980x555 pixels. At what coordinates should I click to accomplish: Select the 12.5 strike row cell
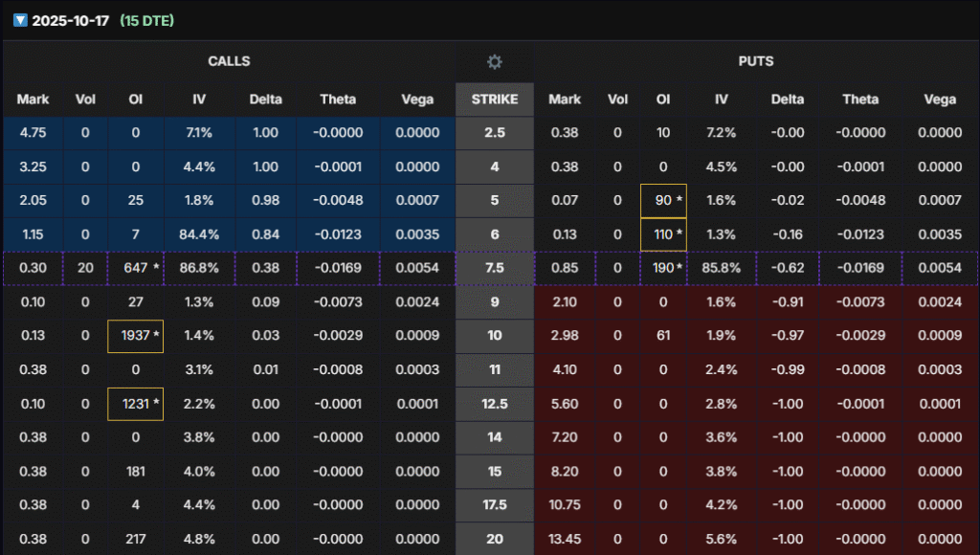pyautogui.click(x=494, y=404)
